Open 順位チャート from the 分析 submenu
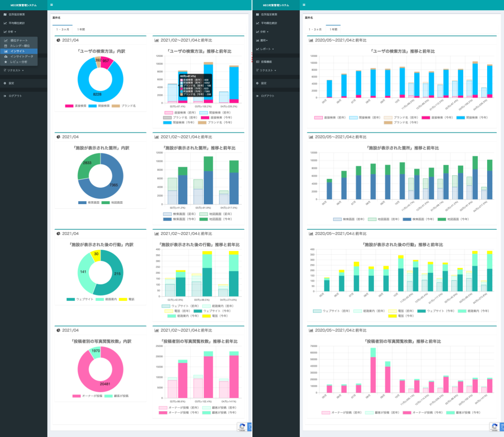504x437 pixels. 19,40
